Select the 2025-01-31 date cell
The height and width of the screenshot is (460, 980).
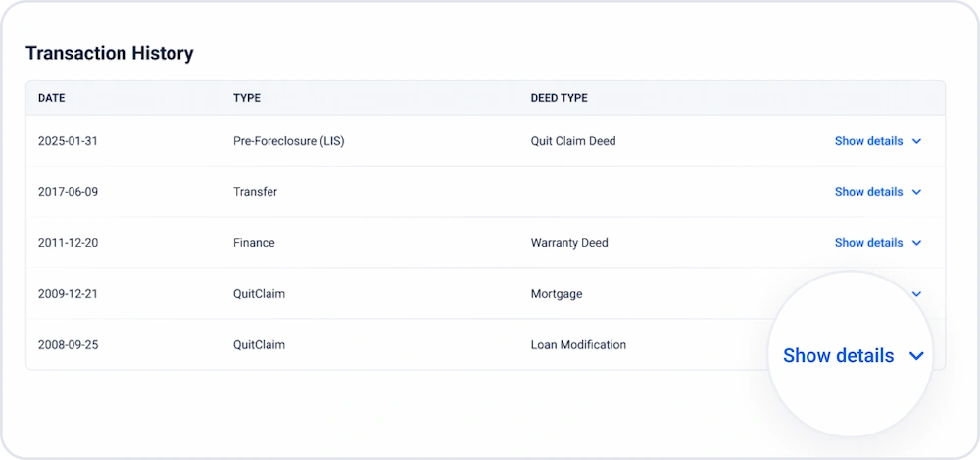[x=68, y=141]
